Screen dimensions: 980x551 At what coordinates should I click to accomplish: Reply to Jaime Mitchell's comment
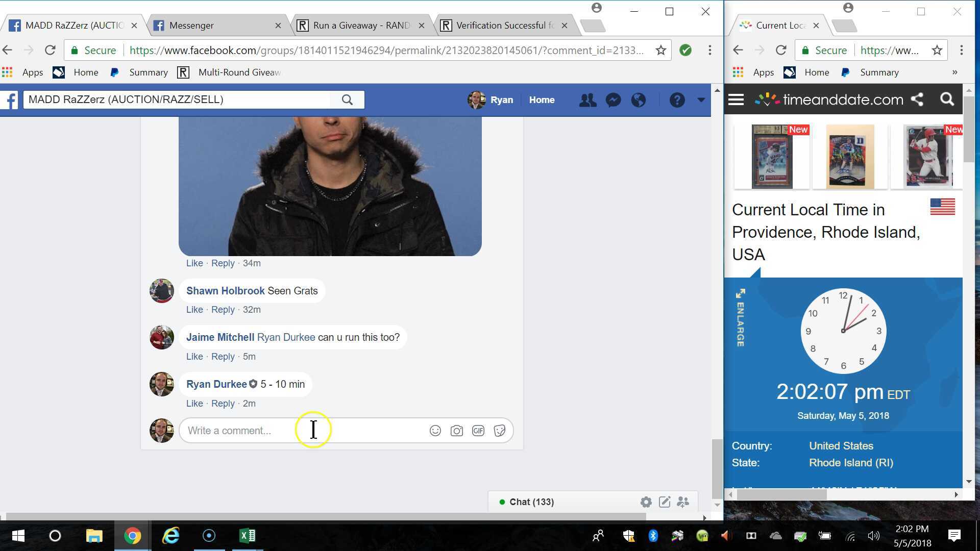(223, 357)
